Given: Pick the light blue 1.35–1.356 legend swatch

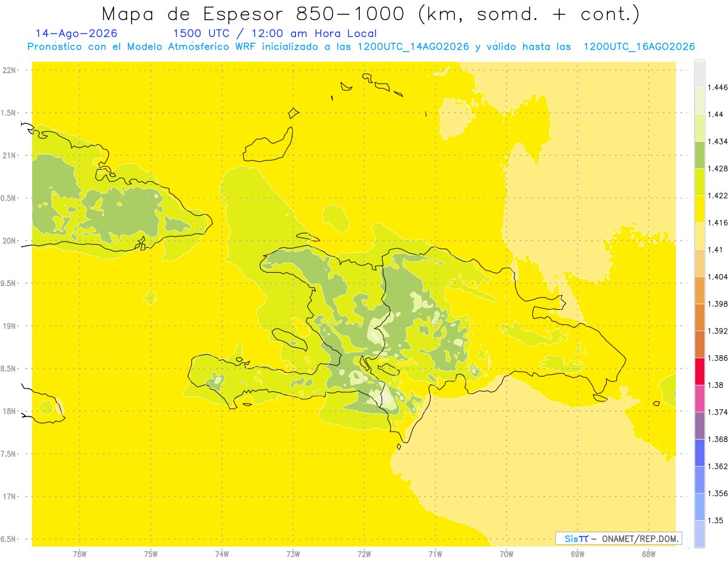Looking at the screenshot, I should (699, 507).
